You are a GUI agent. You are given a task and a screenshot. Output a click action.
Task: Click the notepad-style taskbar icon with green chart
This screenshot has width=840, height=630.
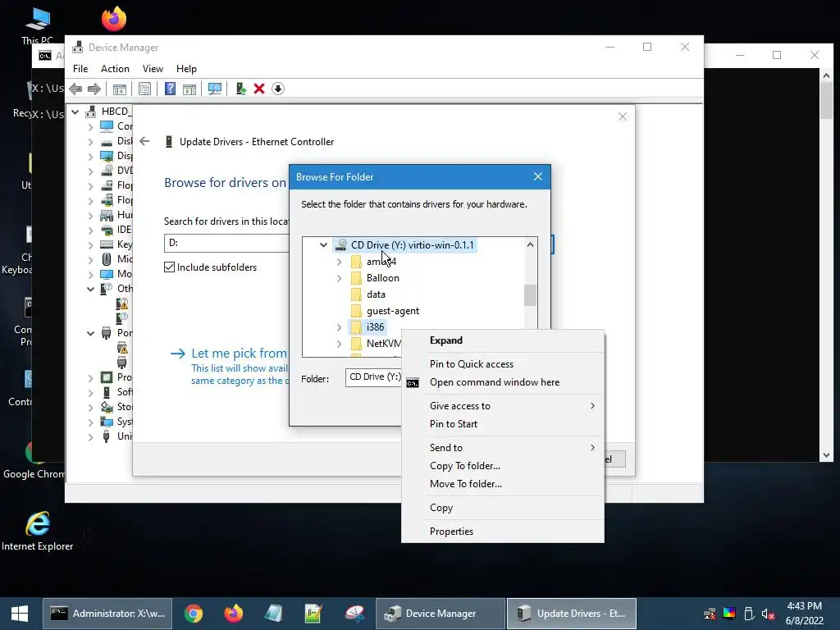tap(313, 614)
